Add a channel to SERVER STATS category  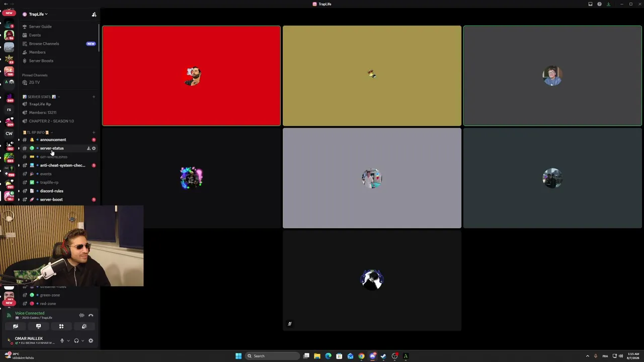[x=94, y=97]
